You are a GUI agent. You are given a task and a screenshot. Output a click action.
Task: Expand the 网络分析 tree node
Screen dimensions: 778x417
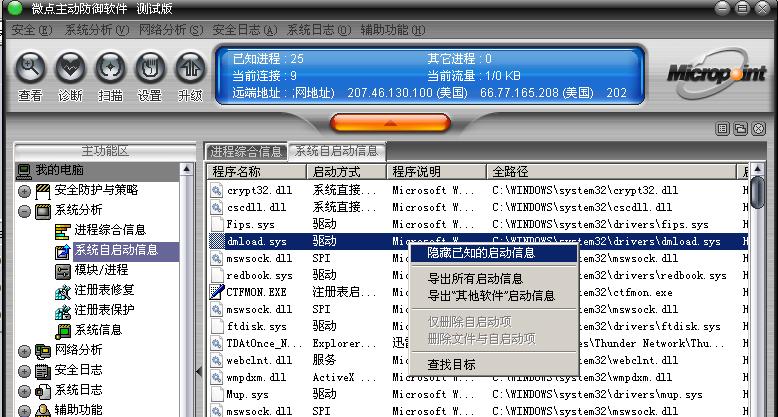click(x=24, y=352)
